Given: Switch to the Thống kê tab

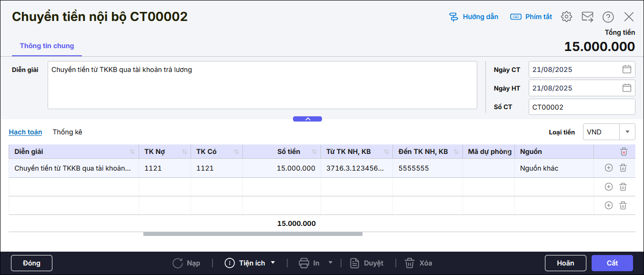Looking at the screenshot, I should pos(68,132).
